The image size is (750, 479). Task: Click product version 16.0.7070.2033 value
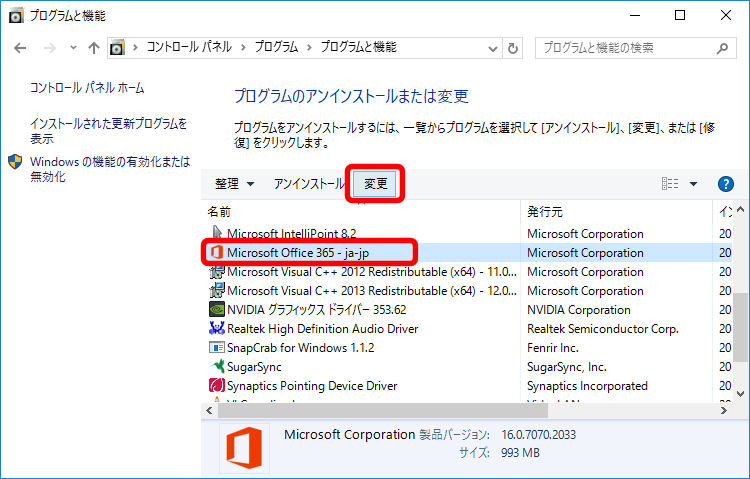pyautogui.click(x=539, y=434)
